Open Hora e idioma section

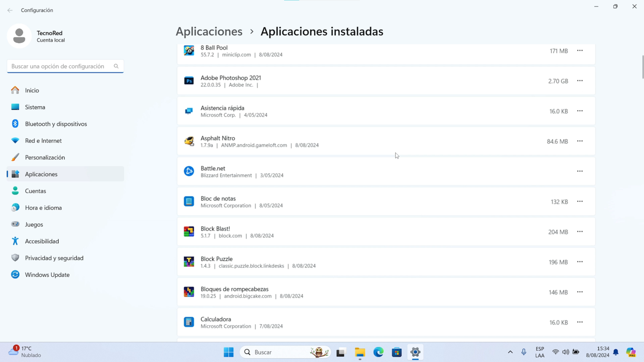(x=65, y=207)
